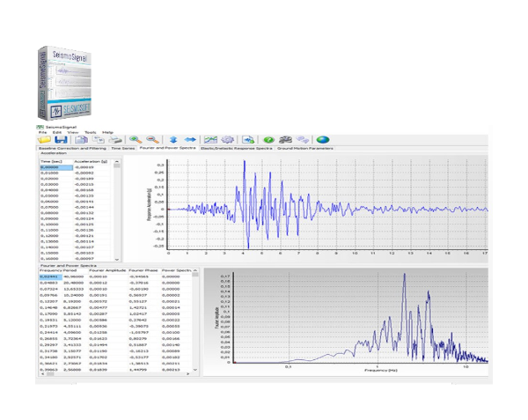Image resolution: width=528 pixels, height=420 pixels.
Task: Open the File menu
Action: point(41,130)
